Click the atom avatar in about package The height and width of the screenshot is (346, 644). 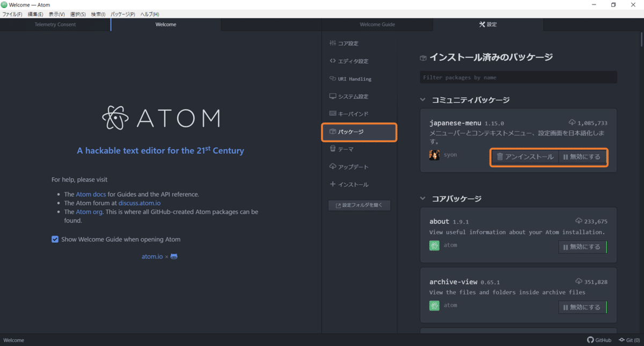coord(435,246)
